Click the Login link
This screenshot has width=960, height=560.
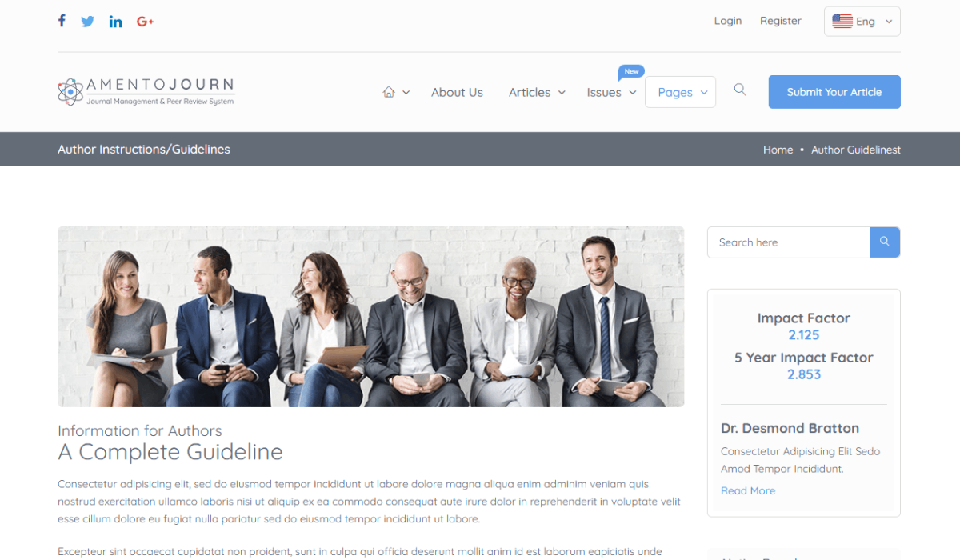coord(728,21)
